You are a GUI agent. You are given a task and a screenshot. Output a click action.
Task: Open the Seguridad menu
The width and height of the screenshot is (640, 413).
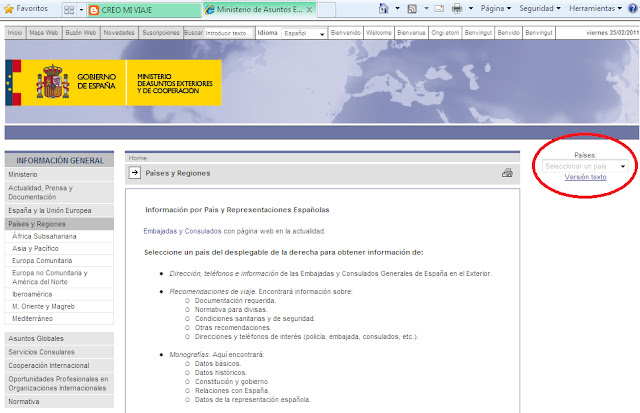(x=540, y=8)
